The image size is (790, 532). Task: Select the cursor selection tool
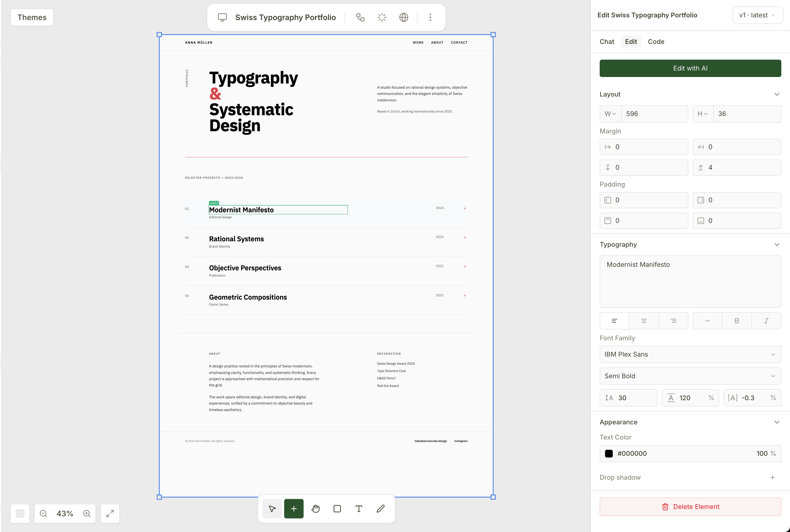pyautogui.click(x=272, y=509)
